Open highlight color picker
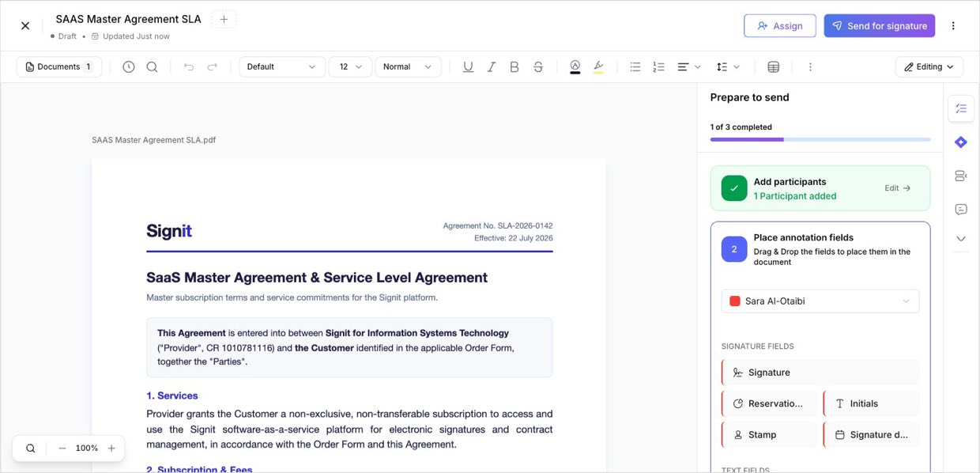This screenshot has width=980, height=473. coord(598,67)
